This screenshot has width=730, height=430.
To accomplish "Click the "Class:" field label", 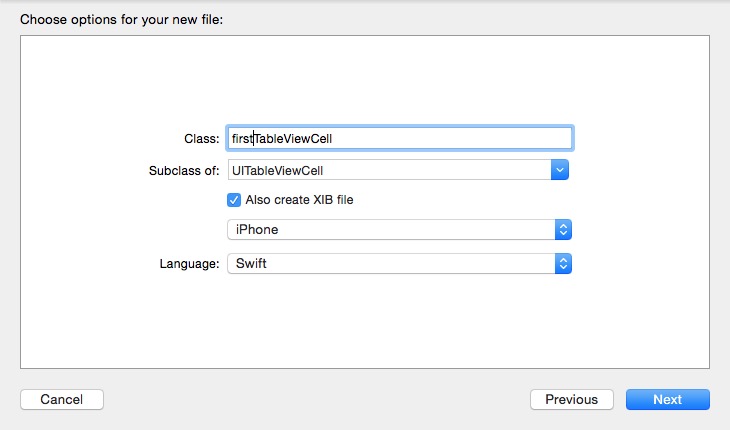I will pyautogui.click(x=202, y=138).
